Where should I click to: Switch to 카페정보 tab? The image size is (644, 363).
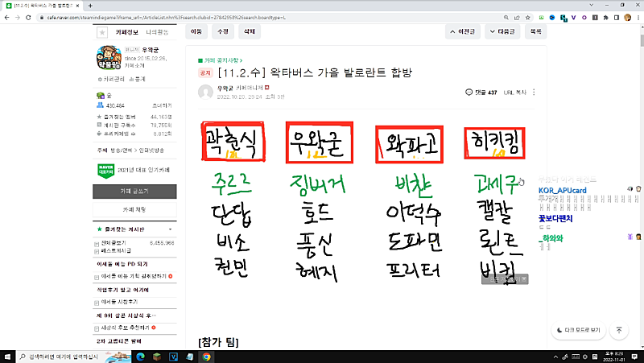click(127, 32)
